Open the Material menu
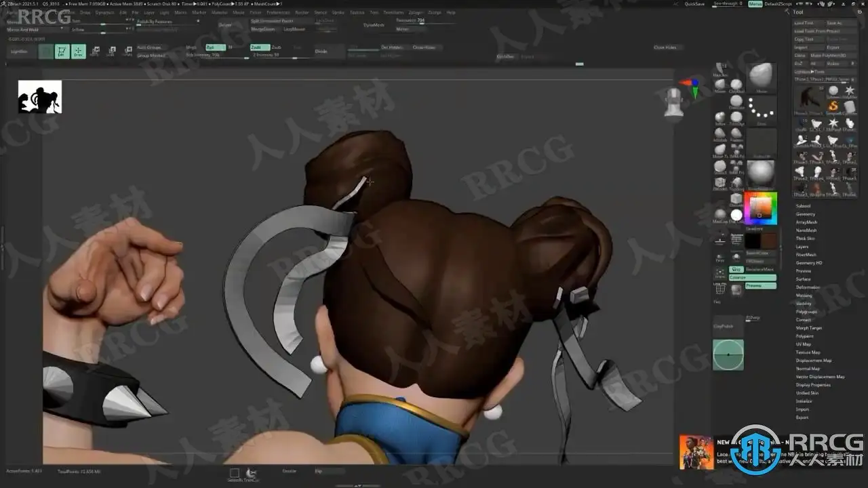868x488 pixels. pyautogui.click(x=220, y=12)
